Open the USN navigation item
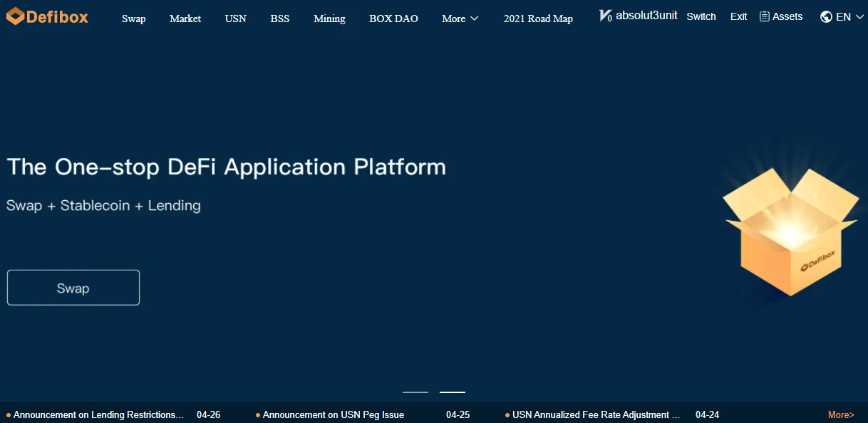The height and width of the screenshot is (423, 868). pos(236,19)
